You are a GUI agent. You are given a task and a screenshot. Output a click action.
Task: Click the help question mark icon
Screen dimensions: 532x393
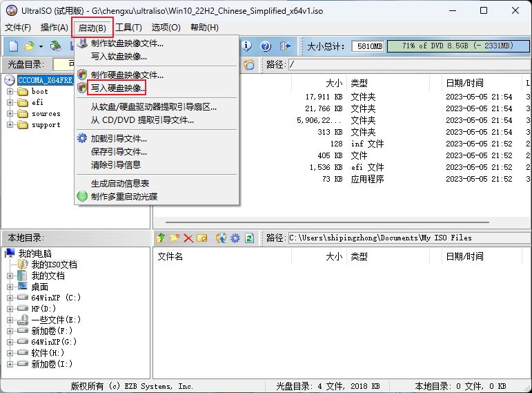266,46
